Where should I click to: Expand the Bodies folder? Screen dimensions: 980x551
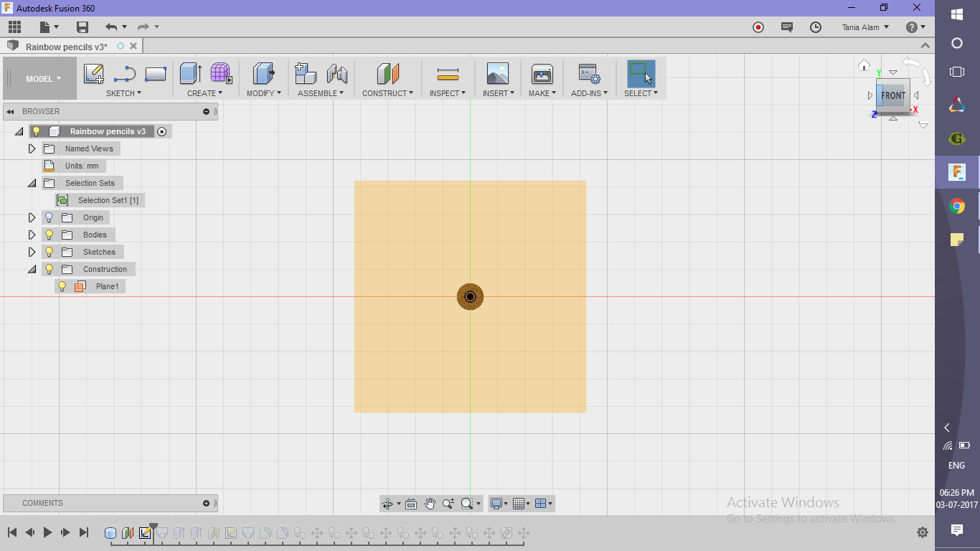click(32, 235)
